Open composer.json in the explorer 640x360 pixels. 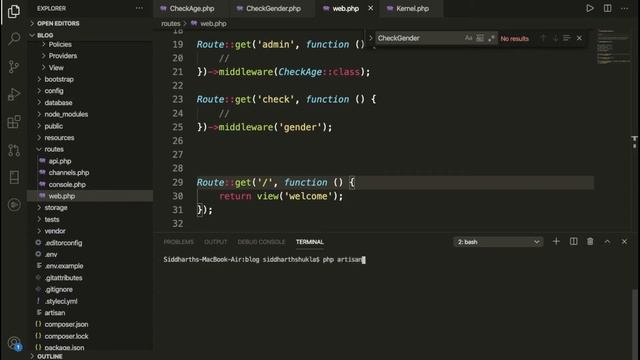tap(66, 324)
